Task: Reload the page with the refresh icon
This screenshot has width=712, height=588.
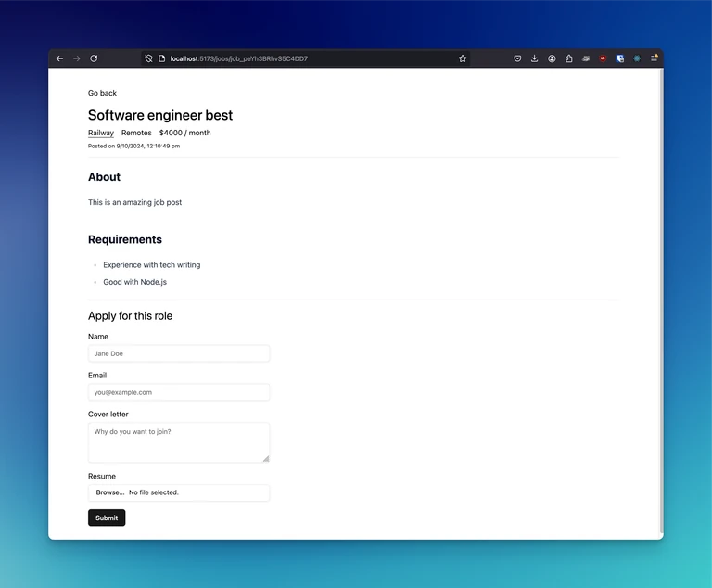Action: point(94,58)
